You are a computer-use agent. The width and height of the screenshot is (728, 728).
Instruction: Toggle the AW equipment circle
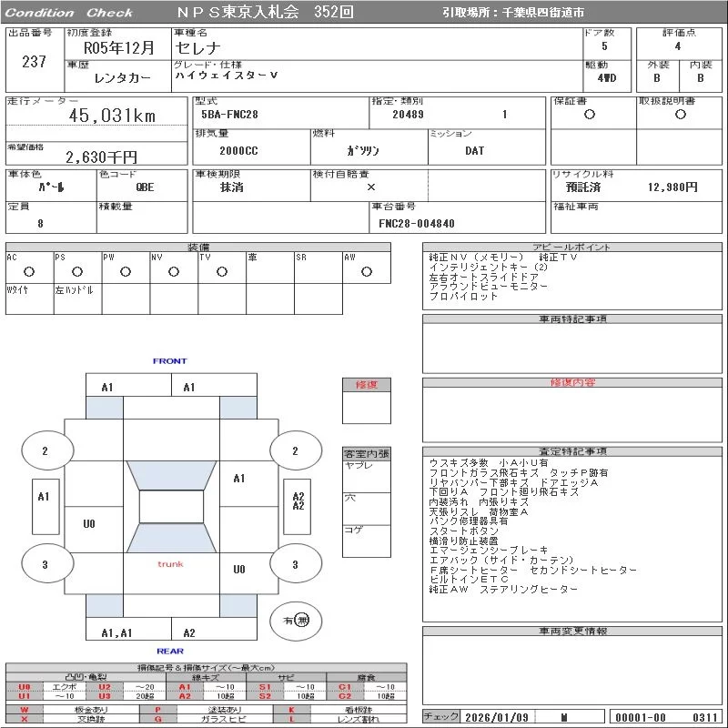[x=367, y=271]
